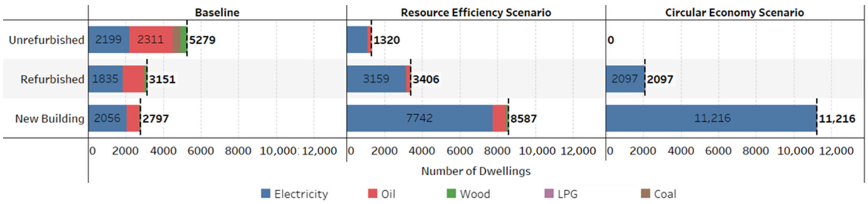Click the Oil legend label
The height and width of the screenshot is (204, 868).
tap(388, 194)
